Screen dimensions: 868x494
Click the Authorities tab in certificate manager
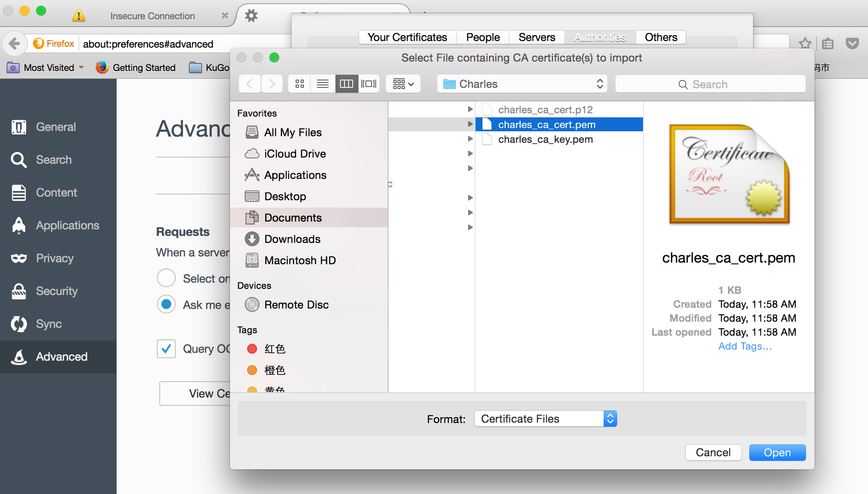click(x=599, y=37)
